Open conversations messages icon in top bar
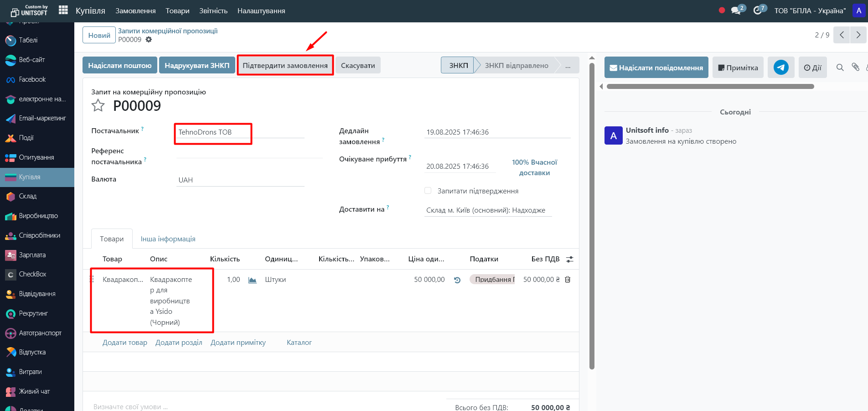 coord(736,10)
